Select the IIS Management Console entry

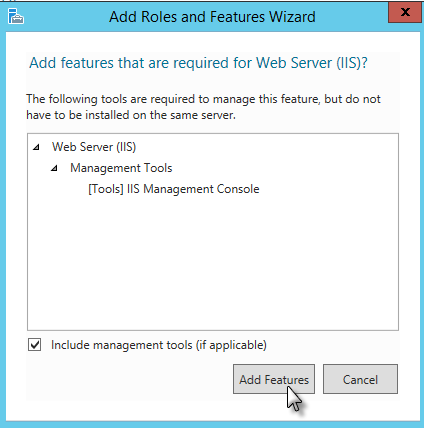point(174,189)
